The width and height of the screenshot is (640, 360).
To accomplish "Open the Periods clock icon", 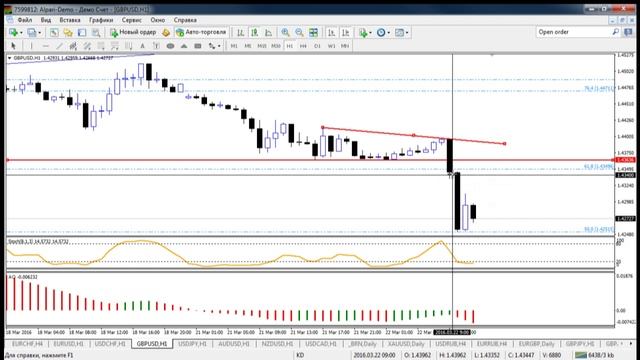I will tap(380, 32).
